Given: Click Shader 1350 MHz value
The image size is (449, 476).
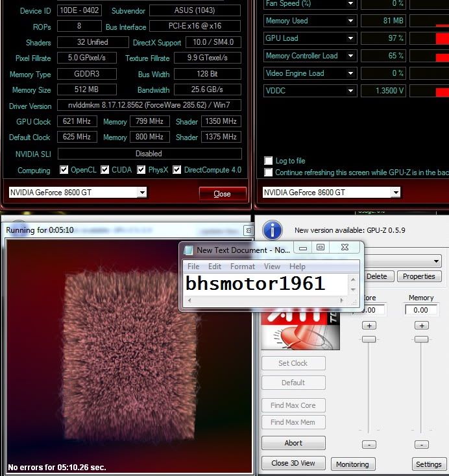Looking at the screenshot, I should coord(221,121).
